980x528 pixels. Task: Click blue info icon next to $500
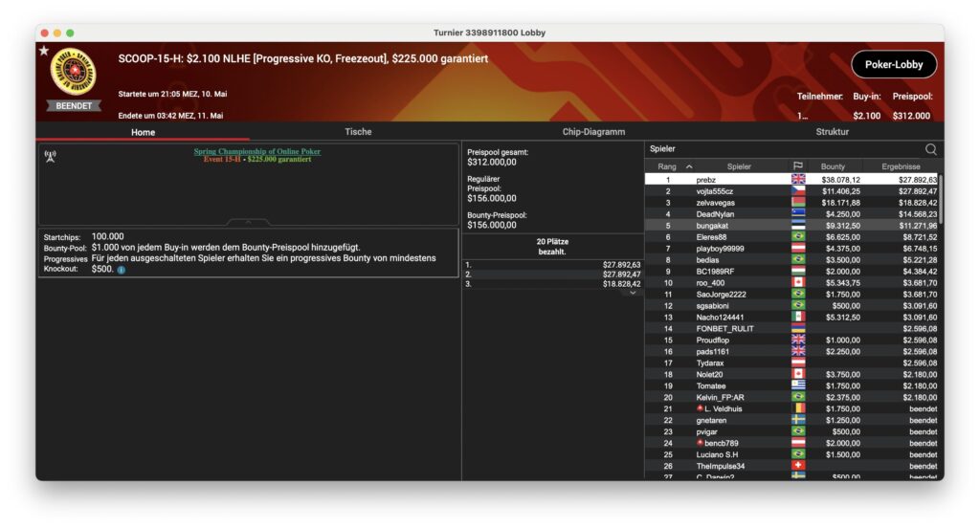tap(122, 270)
